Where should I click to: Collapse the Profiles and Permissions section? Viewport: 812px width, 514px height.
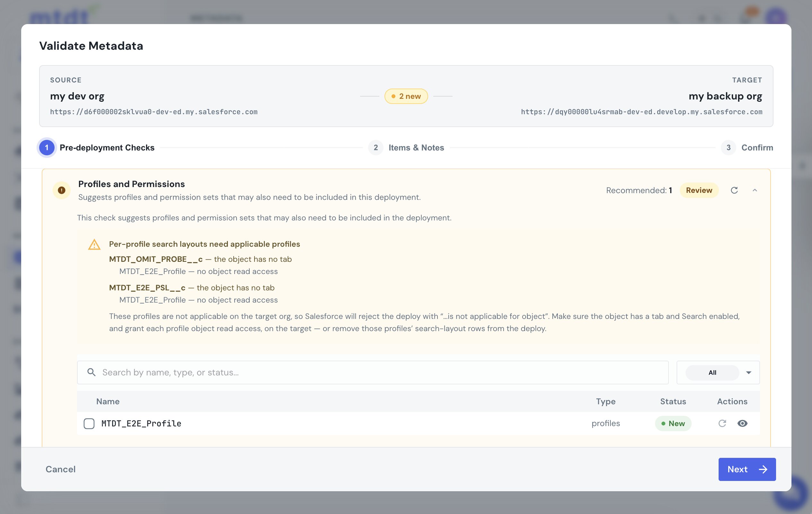(x=755, y=191)
